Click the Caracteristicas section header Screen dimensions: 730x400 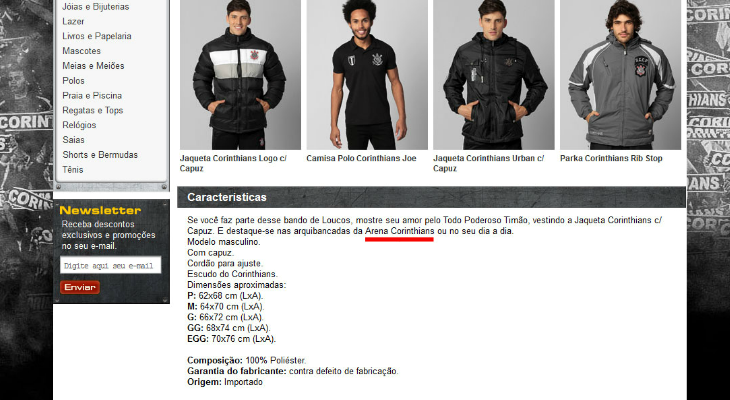coord(431,197)
